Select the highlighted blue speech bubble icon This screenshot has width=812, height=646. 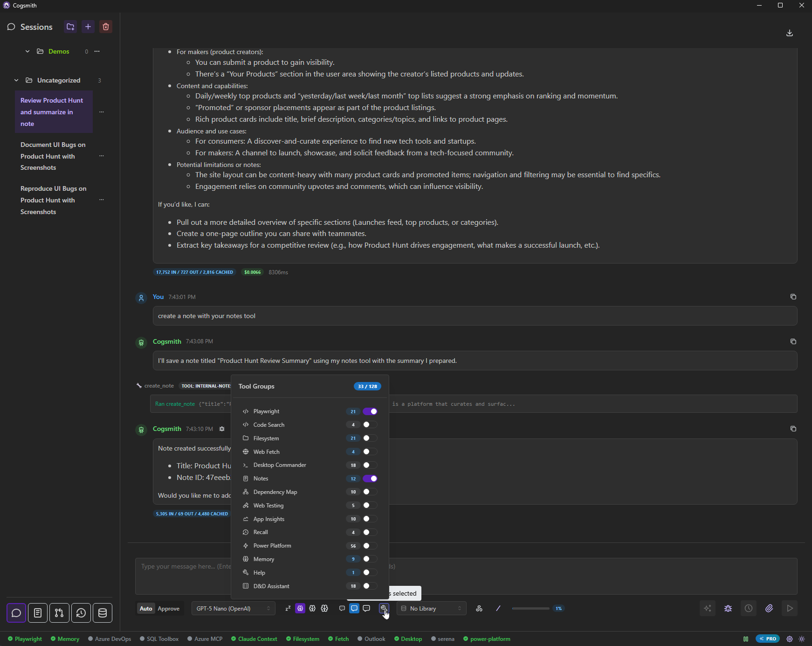(x=354, y=608)
